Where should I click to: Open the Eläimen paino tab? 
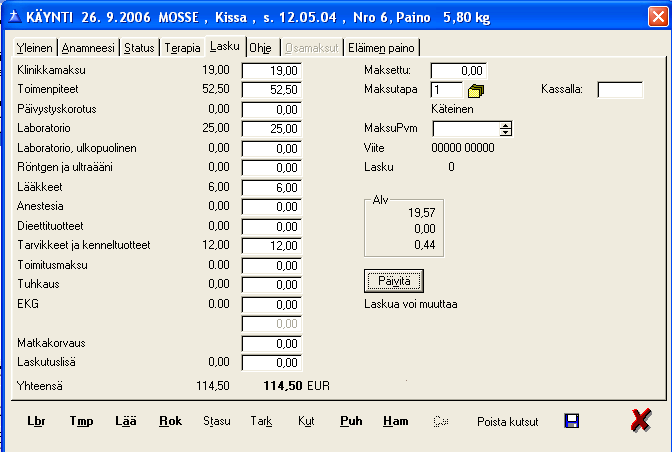pyautogui.click(x=381, y=48)
